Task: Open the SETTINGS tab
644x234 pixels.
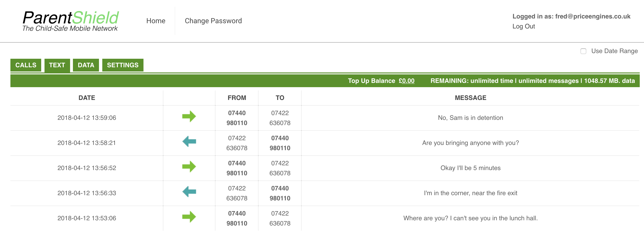Action: coord(122,65)
